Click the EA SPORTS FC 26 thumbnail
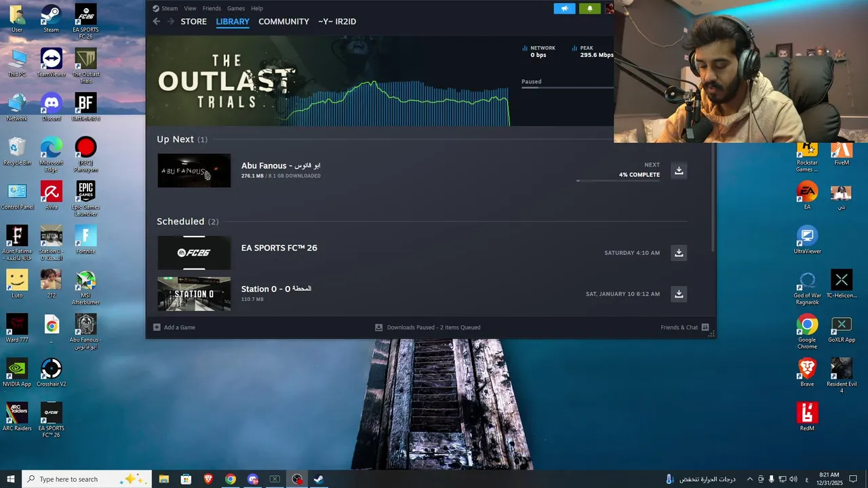The image size is (868, 488). point(194,253)
